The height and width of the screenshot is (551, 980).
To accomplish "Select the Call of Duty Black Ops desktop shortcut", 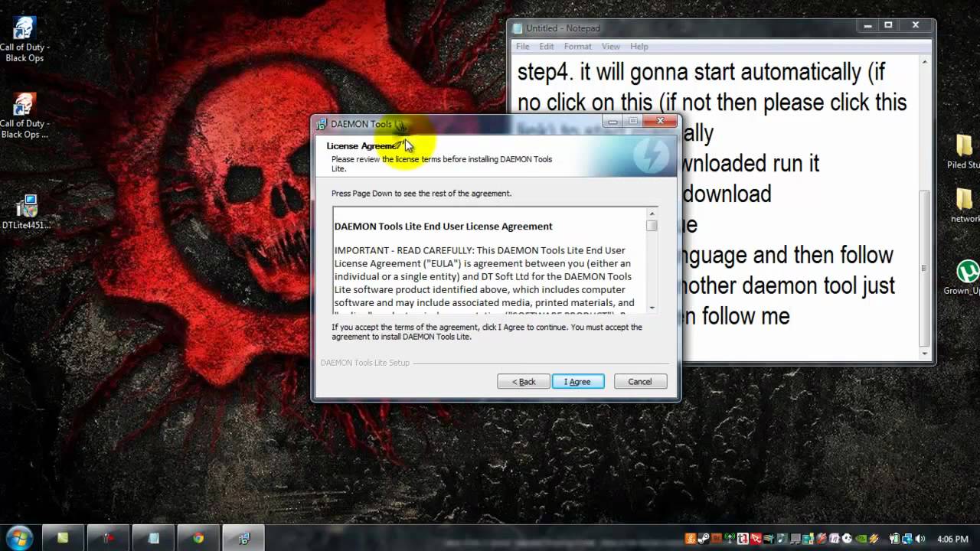I will point(24,38).
